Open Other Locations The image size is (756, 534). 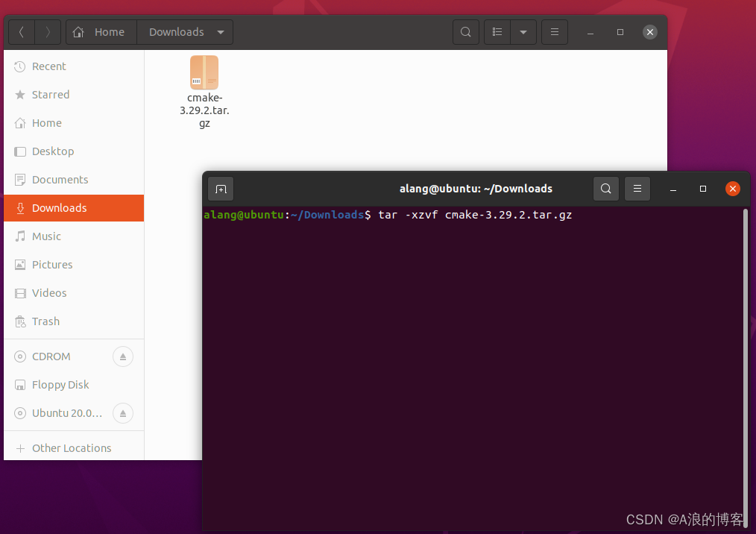[71, 447]
